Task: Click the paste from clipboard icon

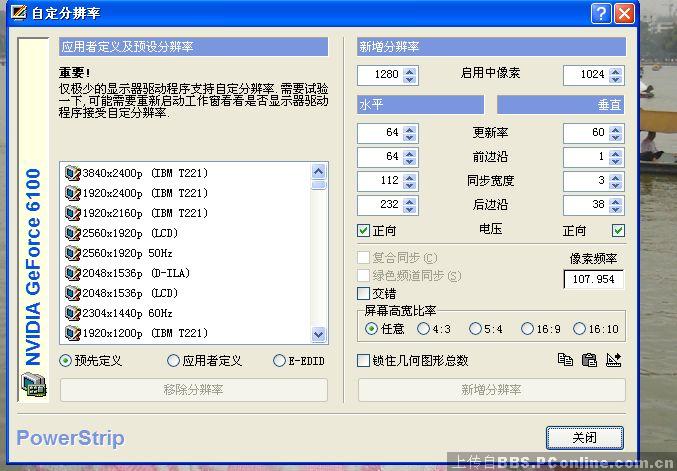Action: click(589, 360)
